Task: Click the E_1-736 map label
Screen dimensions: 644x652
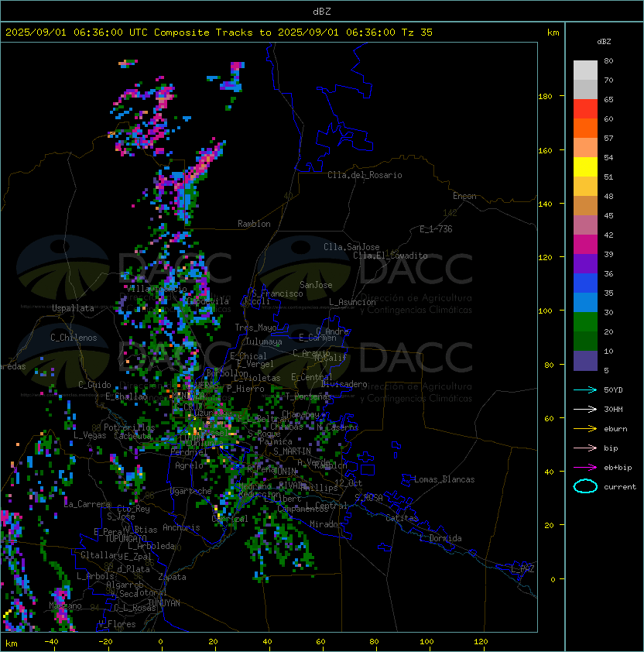Action: (x=436, y=229)
